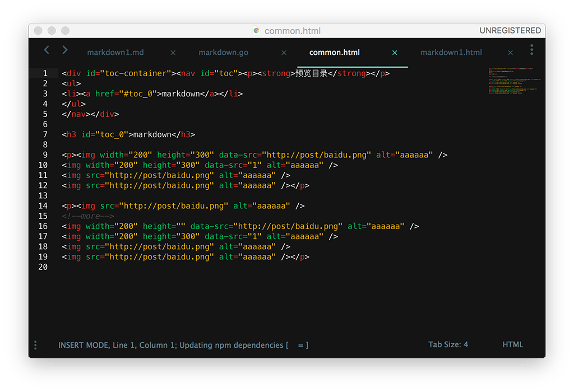574x392 pixels.
Task: Close the common.html tab
Action: pyautogui.click(x=395, y=53)
